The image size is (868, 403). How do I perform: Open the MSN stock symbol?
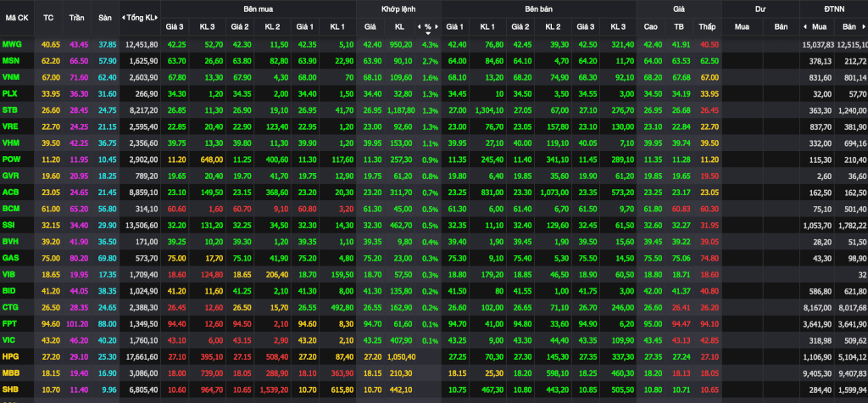point(10,60)
